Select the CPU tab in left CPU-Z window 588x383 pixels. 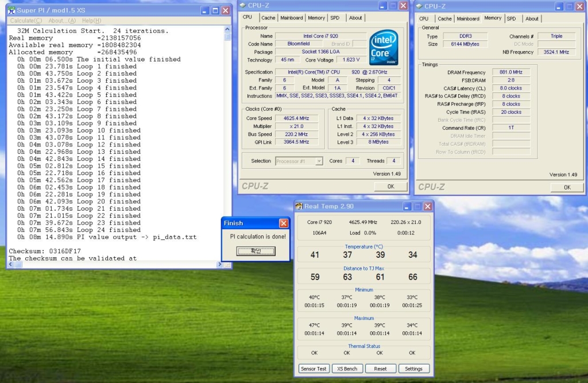click(247, 17)
